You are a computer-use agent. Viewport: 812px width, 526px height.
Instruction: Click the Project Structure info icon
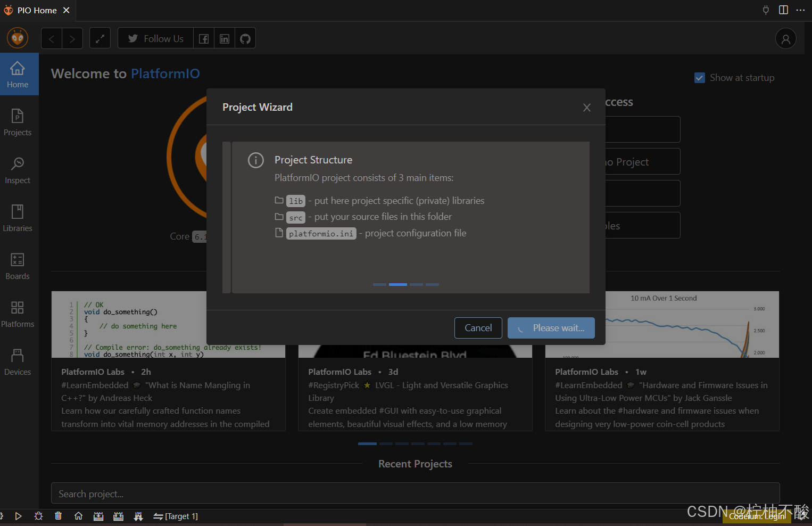click(256, 160)
